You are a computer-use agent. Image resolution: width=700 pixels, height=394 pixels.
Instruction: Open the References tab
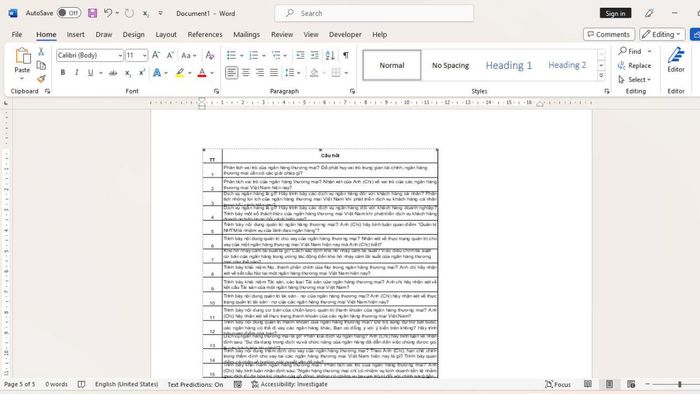pos(205,34)
